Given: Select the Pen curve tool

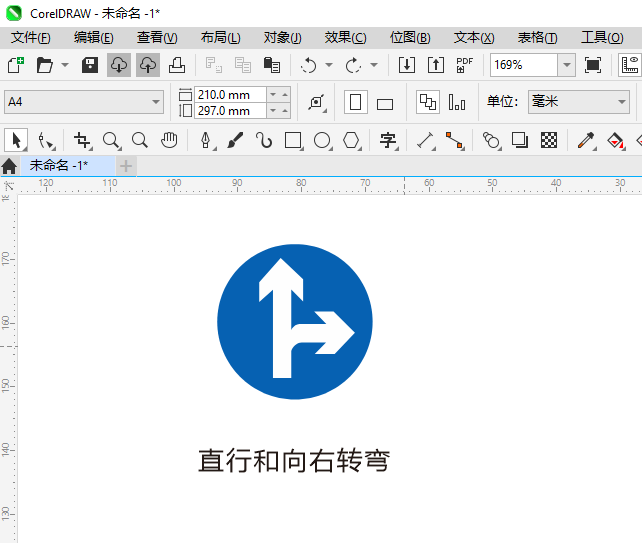Looking at the screenshot, I should pyautogui.click(x=206, y=140).
